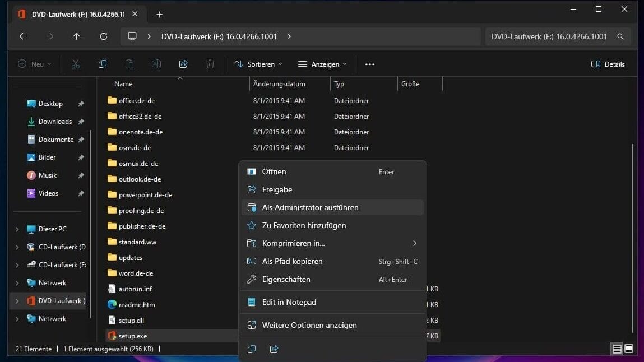Choose Weitere Optionen anzeigen
This screenshot has width=644, height=362.
[x=309, y=325]
